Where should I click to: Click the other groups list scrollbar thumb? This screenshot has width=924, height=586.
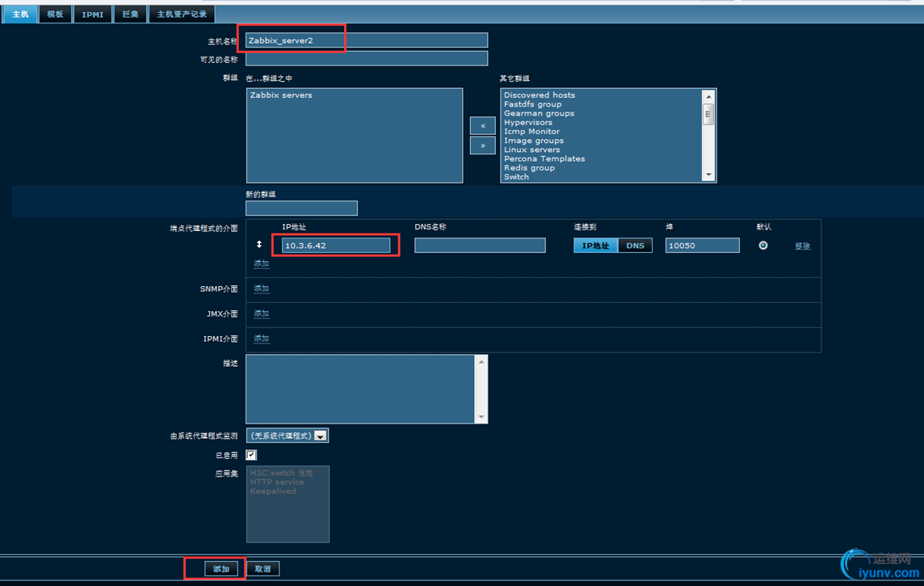coord(708,114)
